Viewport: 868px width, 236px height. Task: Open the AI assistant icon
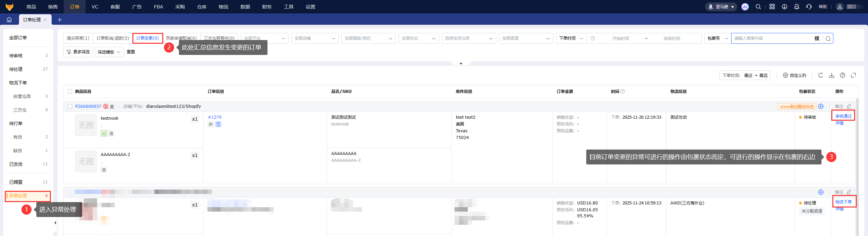745,7
